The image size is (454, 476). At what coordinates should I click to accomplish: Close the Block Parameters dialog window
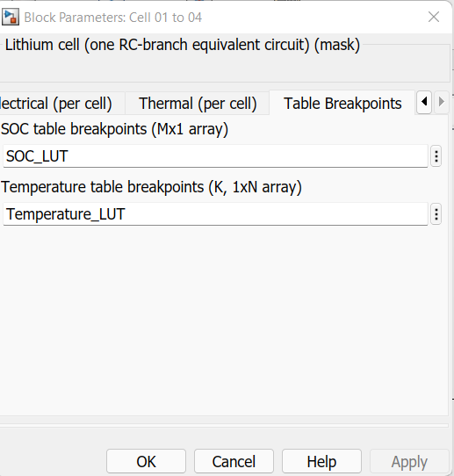point(434,17)
